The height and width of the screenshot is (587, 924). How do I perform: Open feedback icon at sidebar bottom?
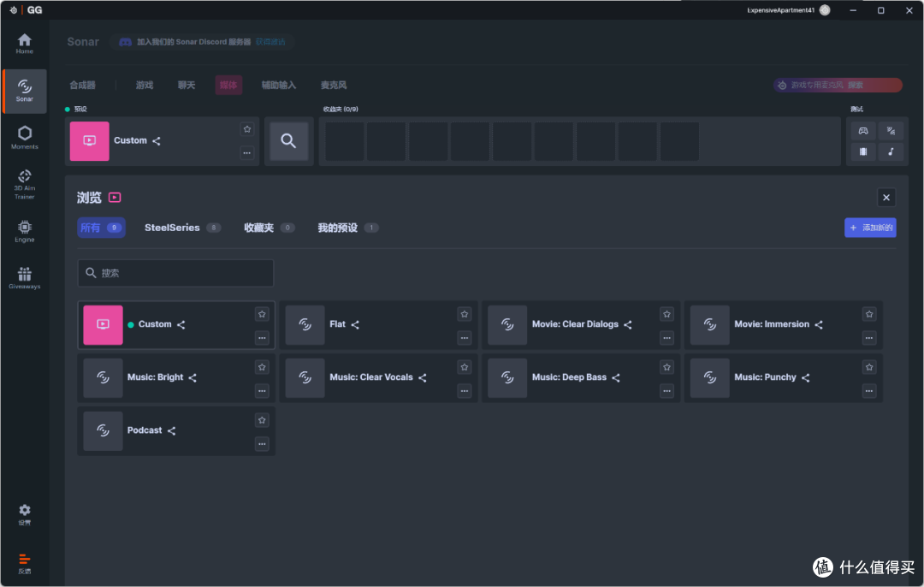pos(24,563)
